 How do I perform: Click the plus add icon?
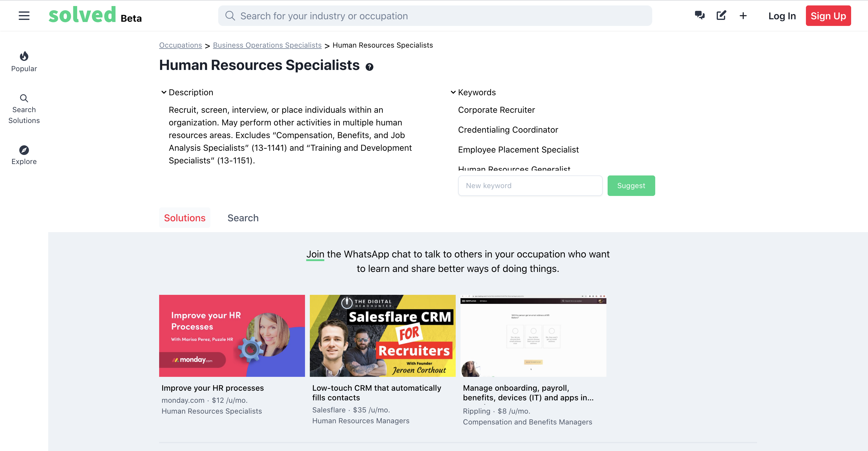click(x=743, y=16)
